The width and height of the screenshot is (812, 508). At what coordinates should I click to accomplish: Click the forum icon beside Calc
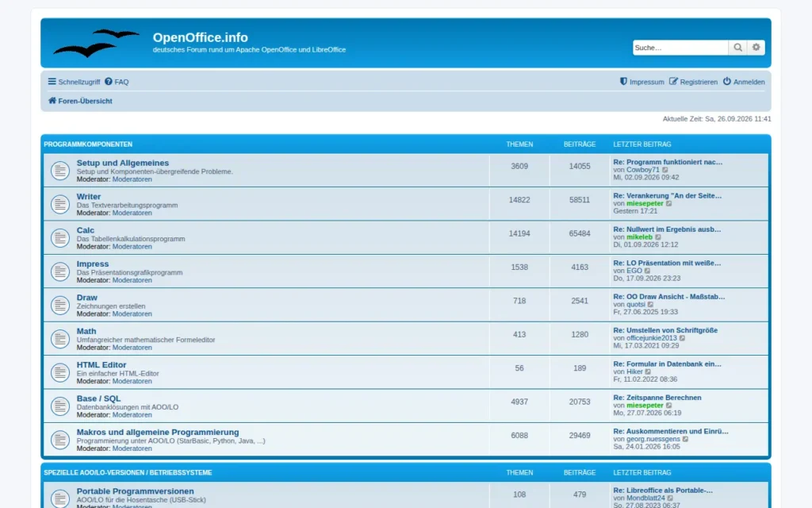(x=60, y=238)
